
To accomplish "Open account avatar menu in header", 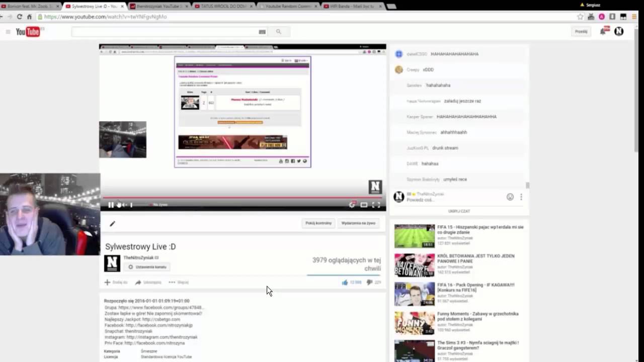I will 619,31.
